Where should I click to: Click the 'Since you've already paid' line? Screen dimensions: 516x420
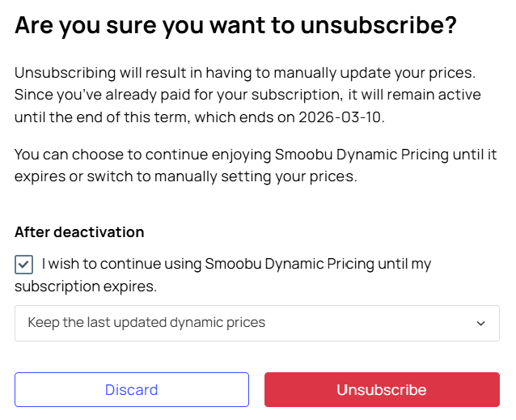pyautogui.click(x=247, y=95)
